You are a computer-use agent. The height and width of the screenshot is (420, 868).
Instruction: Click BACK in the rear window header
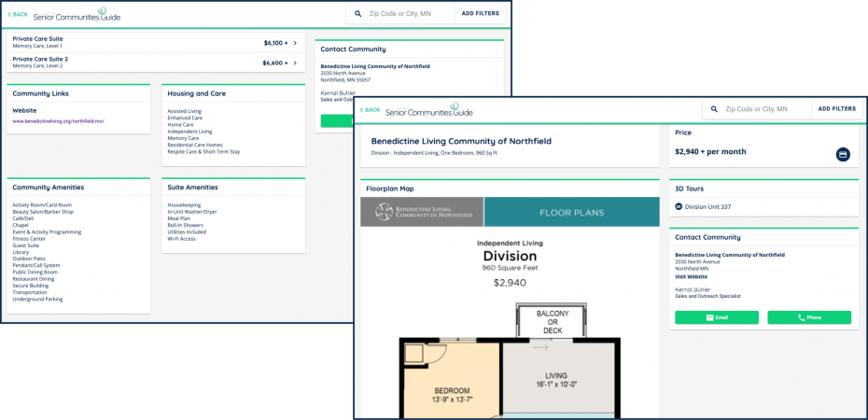pyautogui.click(x=18, y=14)
